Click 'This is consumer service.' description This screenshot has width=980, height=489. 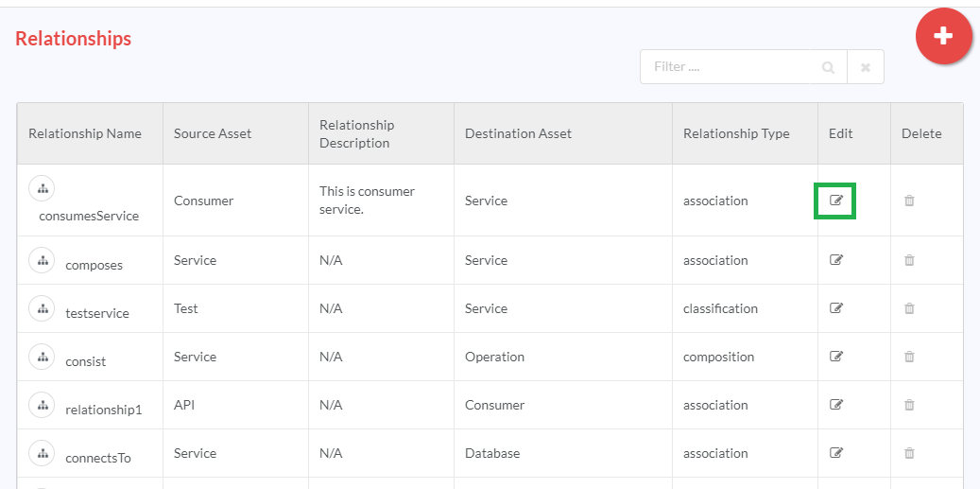point(367,201)
